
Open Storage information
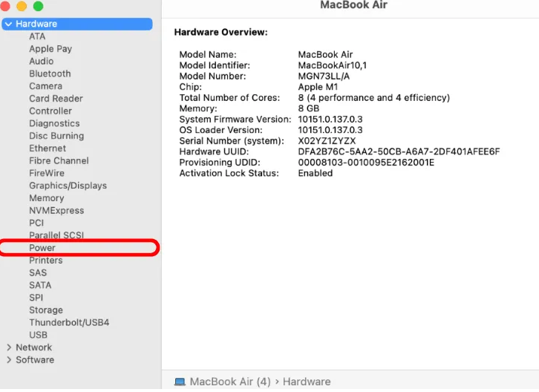46,310
